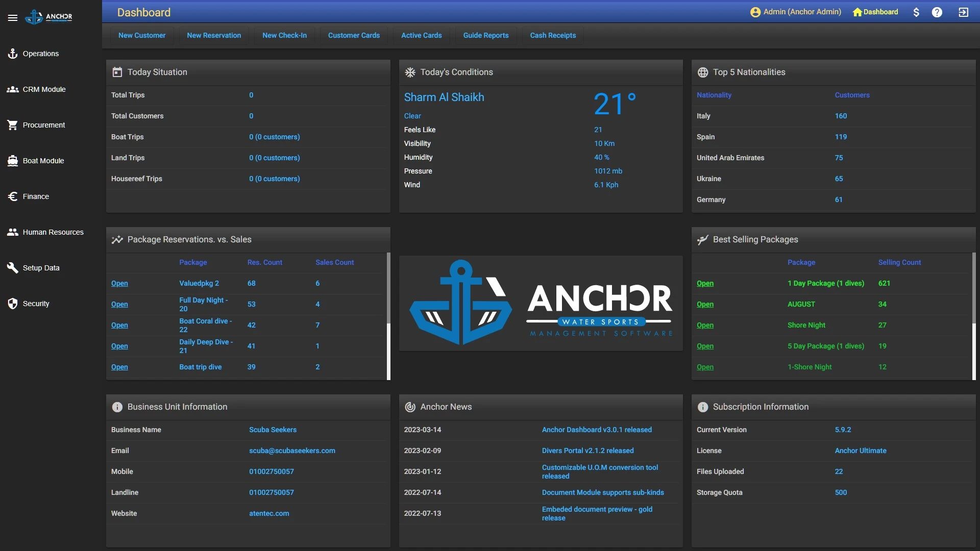This screenshot has width=980, height=551.
Task: Click the Procurement sidebar icon
Action: (12, 126)
